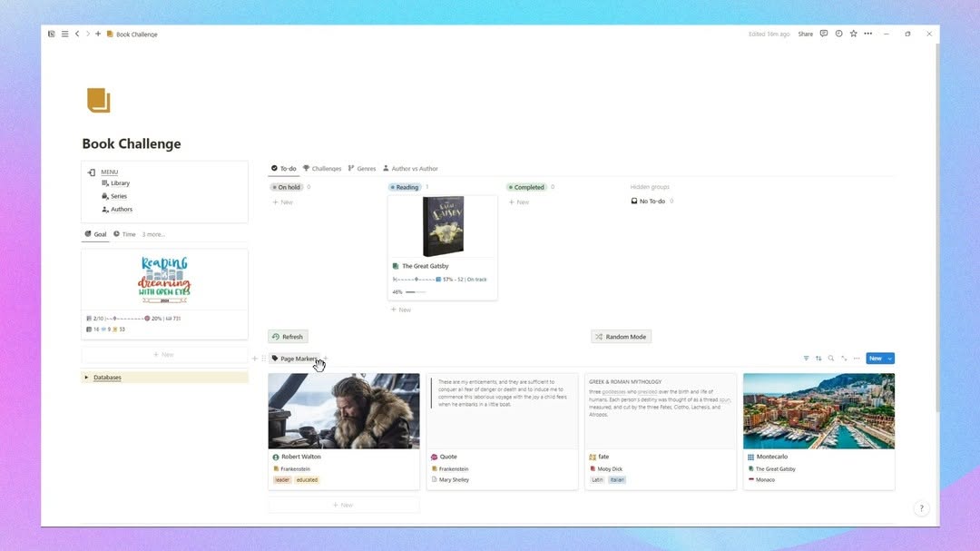Viewport: 980px width, 551px height.
Task: Open the Robert Walton card title
Action: pyautogui.click(x=300, y=457)
